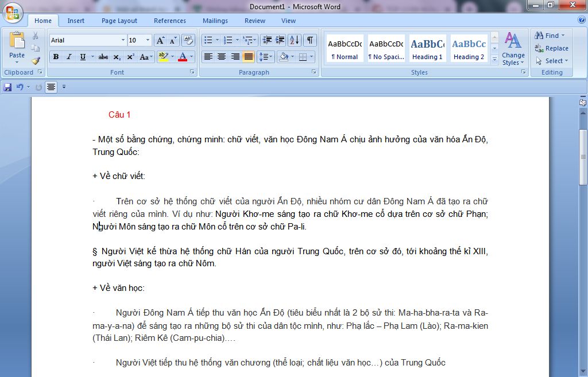
Task: Switch to the Page Layout tab
Action: 119,21
